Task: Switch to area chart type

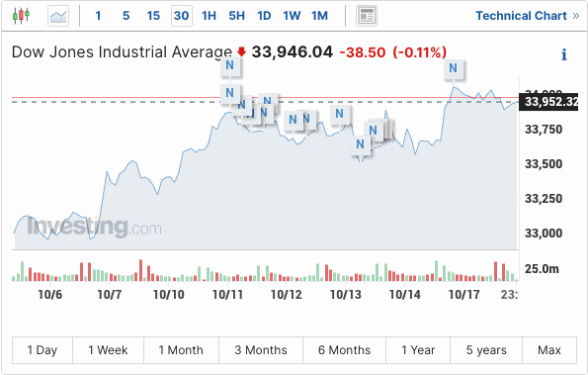Action: 58,16
